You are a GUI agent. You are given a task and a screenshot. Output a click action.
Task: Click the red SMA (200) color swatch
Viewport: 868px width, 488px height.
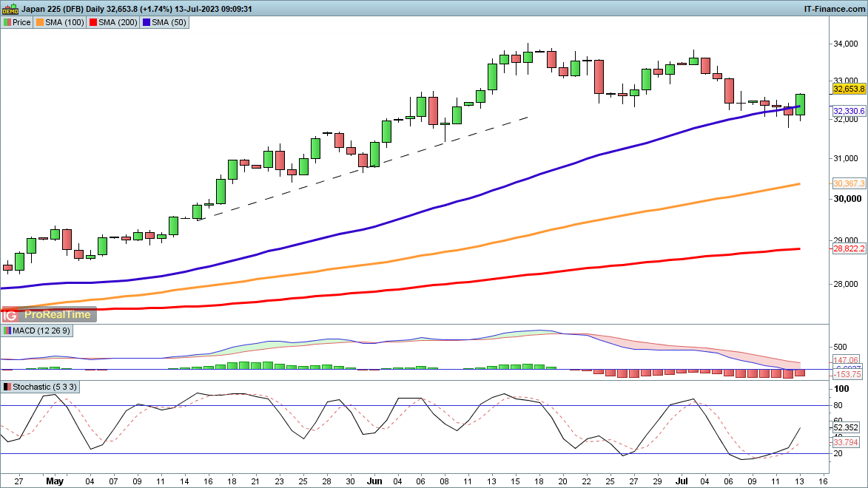pos(93,23)
